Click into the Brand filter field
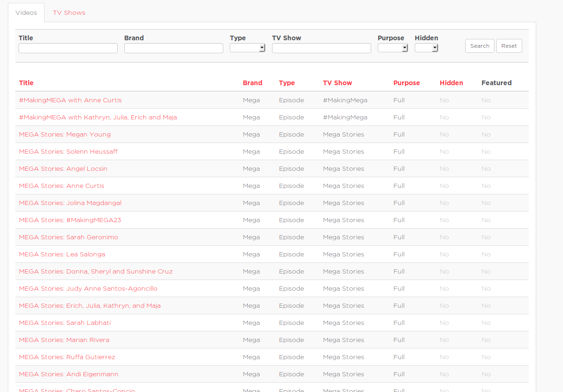 click(x=174, y=48)
